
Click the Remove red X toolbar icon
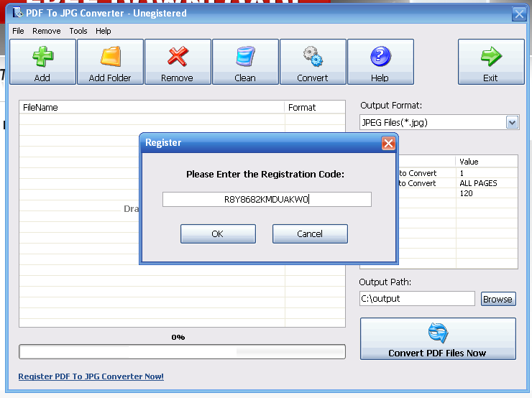[178, 57]
